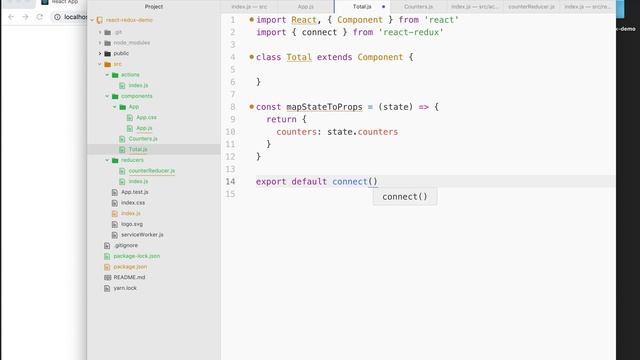Screen dimensions: 640x360
Task: Click the lint marker dot on line 4
Action: coord(251,57)
